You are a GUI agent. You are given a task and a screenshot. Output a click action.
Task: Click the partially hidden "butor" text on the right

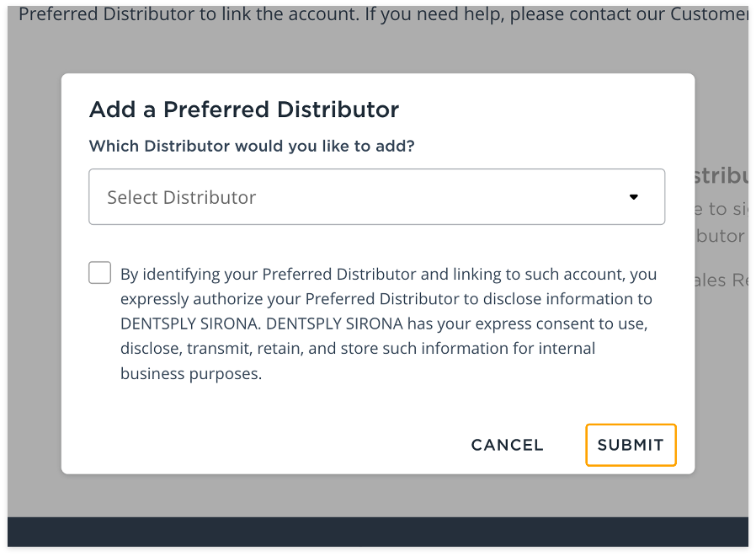pyautogui.click(x=721, y=236)
